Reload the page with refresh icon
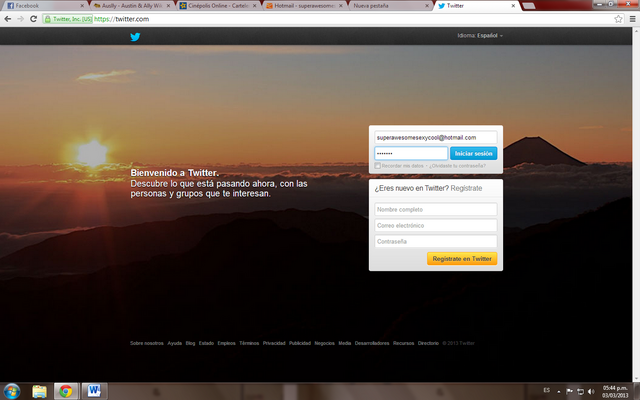Image resolution: width=640 pixels, height=400 pixels. tap(33, 19)
